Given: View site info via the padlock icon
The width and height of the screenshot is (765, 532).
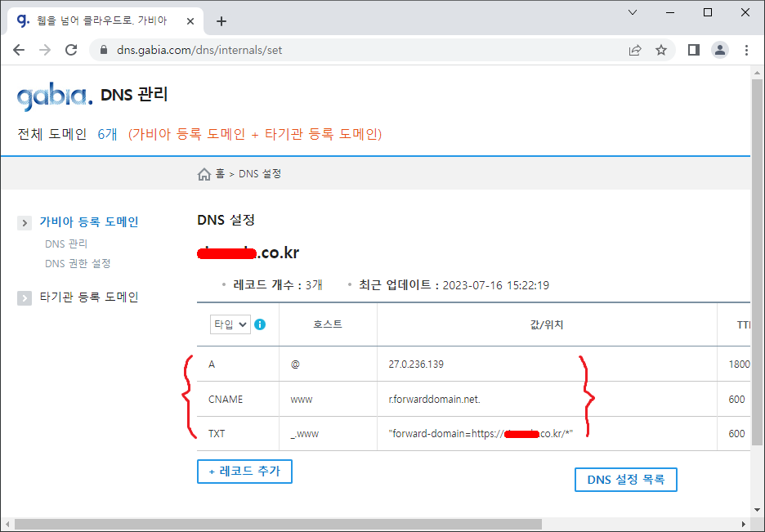Looking at the screenshot, I should click(x=104, y=50).
